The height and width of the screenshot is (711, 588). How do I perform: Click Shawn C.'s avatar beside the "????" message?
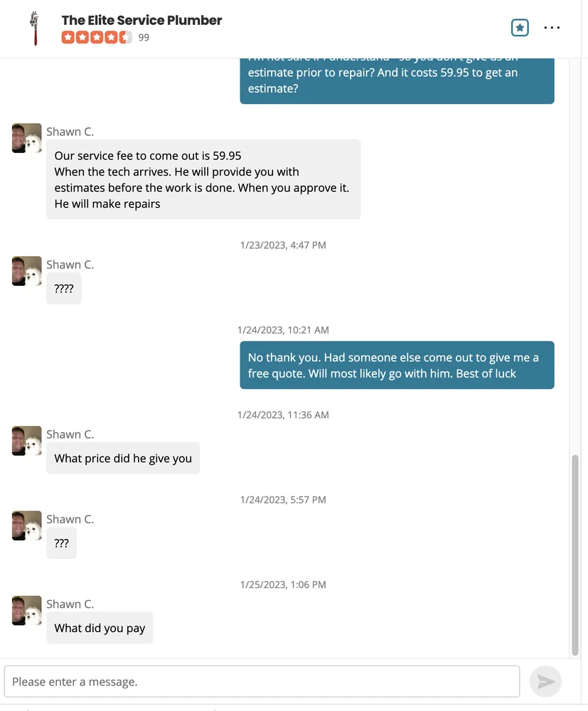[26, 271]
